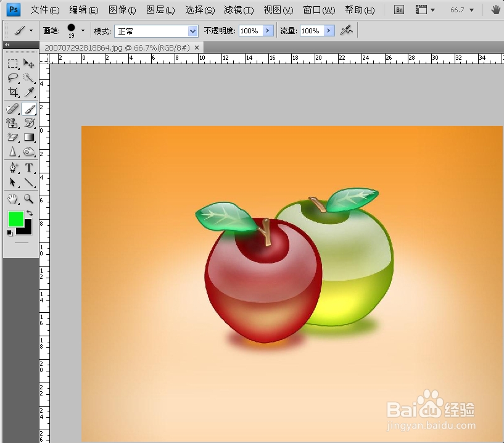Click the Photoshop Ps logo
504x443 pixels.
(14, 10)
